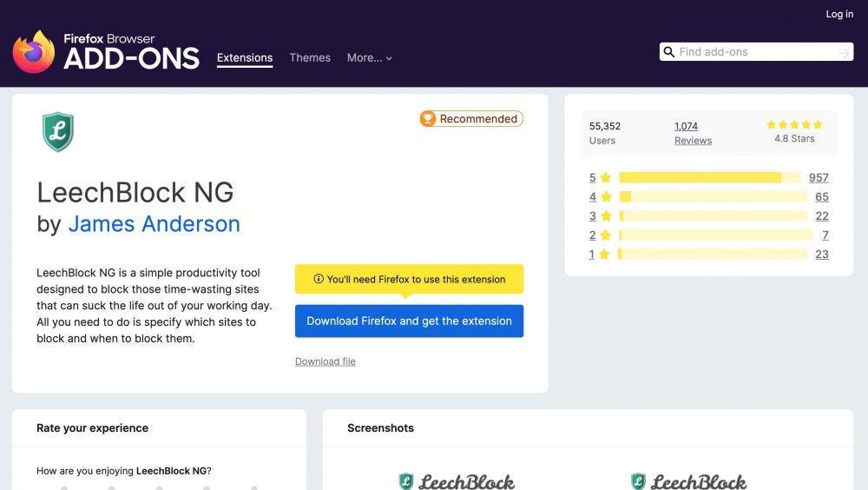Click the left LeechBlock screenshot logo
This screenshot has width=868, height=490.
click(x=457, y=481)
